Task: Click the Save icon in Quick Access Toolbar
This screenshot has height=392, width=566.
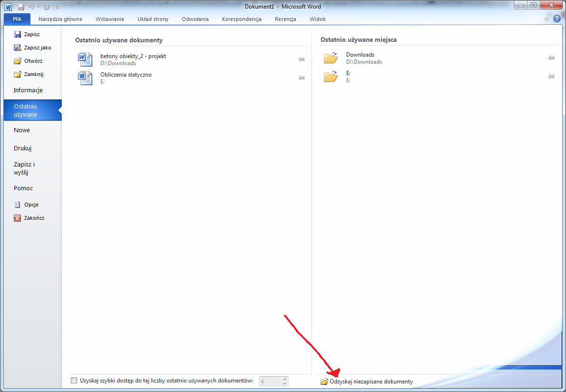Action: tap(20, 7)
